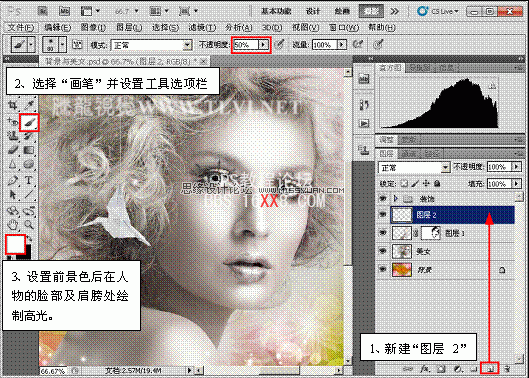The width and height of the screenshot is (529, 378).
Task: Click the white foreground color swatch
Action: click(x=15, y=244)
